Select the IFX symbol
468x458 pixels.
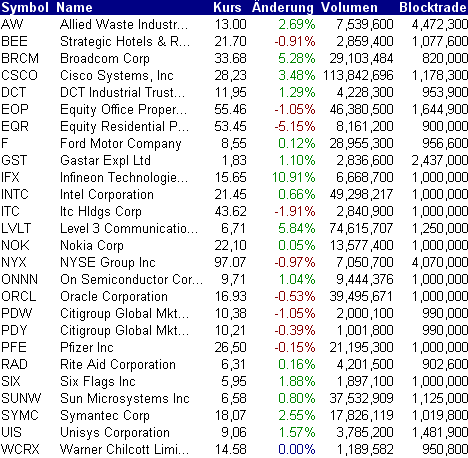tap(10, 177)
